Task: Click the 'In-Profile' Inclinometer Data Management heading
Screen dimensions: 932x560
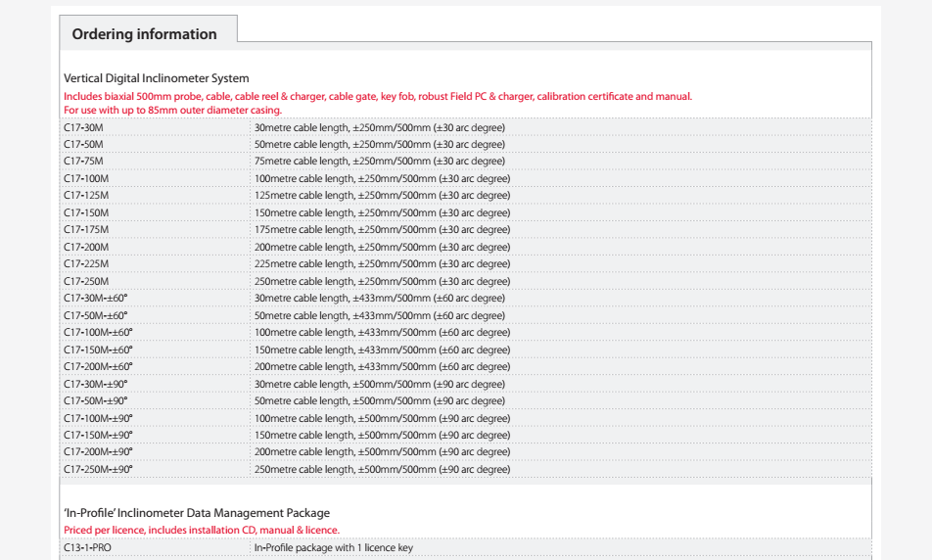Action: 197,513
